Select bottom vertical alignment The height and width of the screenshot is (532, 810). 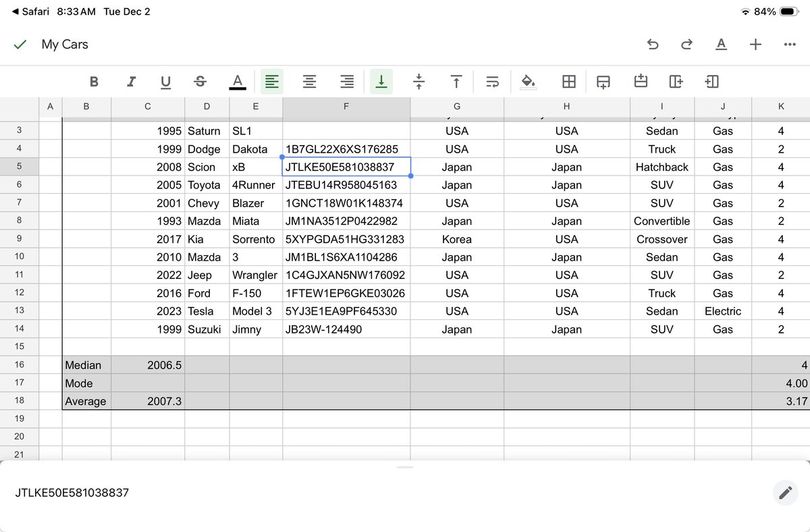[x=381, y=82]
